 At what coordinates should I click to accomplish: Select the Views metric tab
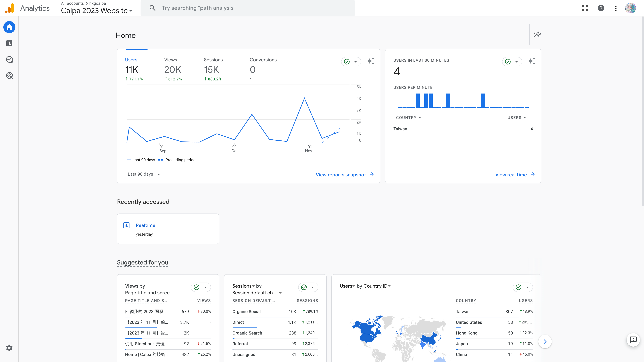[173, 69]
